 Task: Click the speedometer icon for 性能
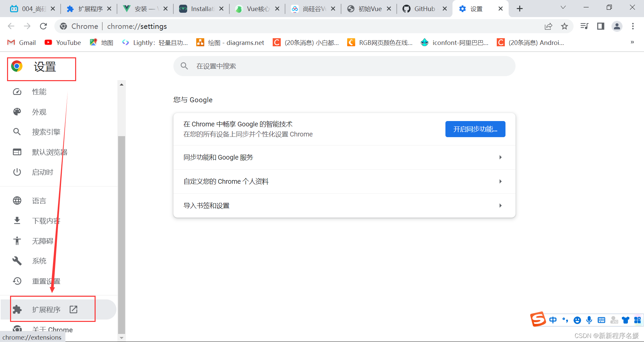coord(17,92)
